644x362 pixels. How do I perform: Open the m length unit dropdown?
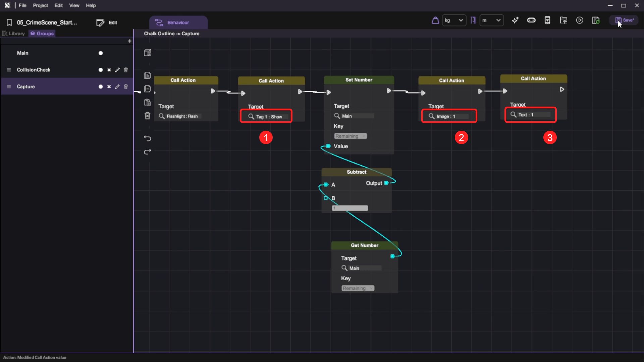[491, 20]
